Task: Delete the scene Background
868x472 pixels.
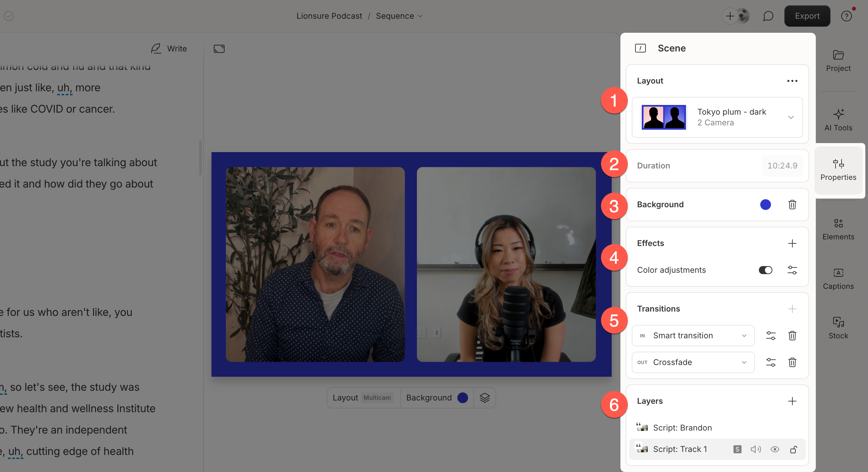Action: 792,205
